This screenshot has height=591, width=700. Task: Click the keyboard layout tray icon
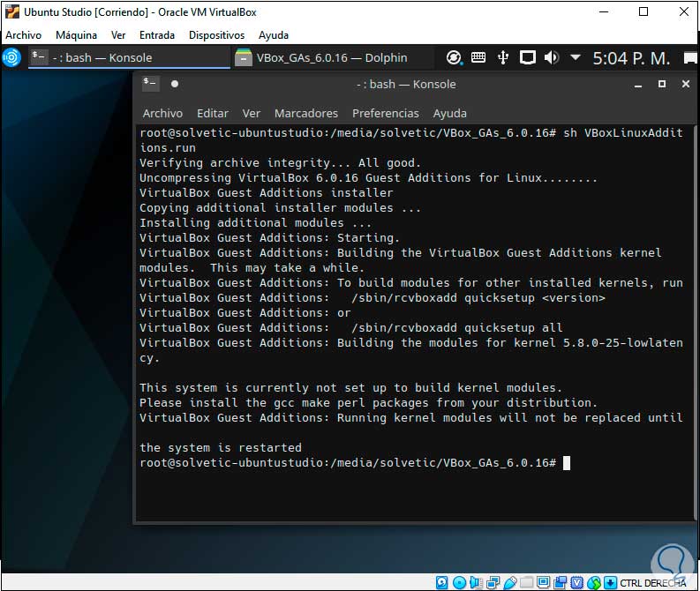click(x=478, y=57)
